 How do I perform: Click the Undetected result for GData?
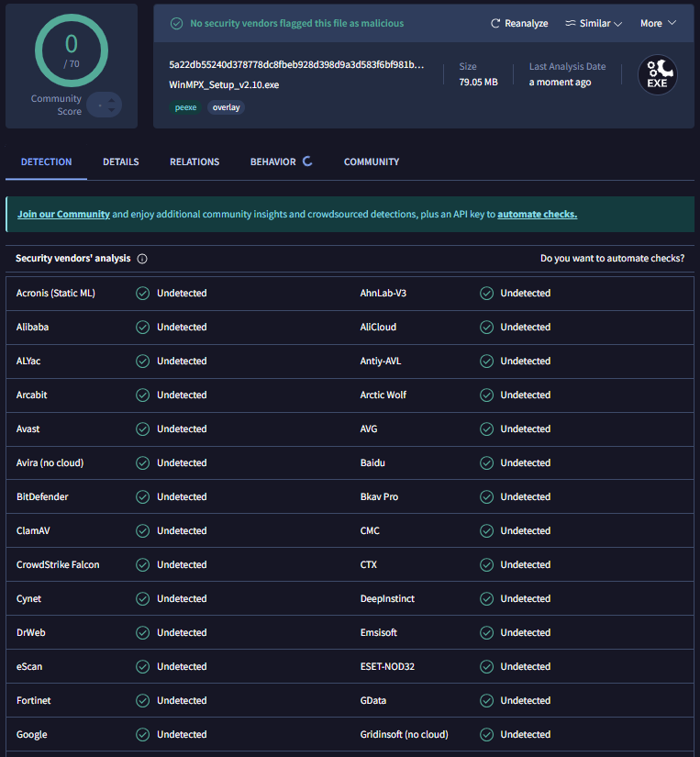click(x=526, y=700)
